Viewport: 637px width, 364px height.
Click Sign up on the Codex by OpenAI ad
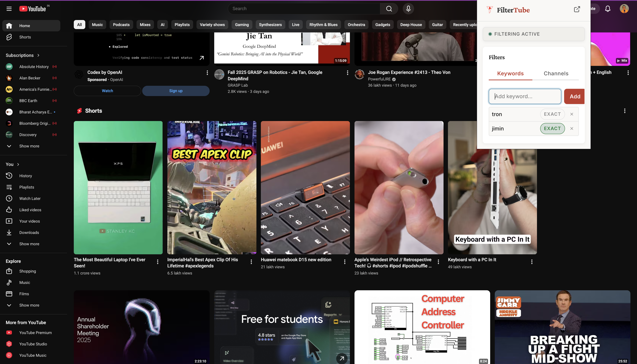click(x=176, y=91)
